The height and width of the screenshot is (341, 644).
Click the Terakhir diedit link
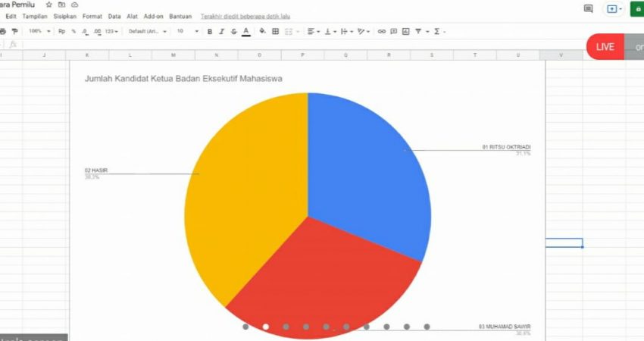click(245, 17)
